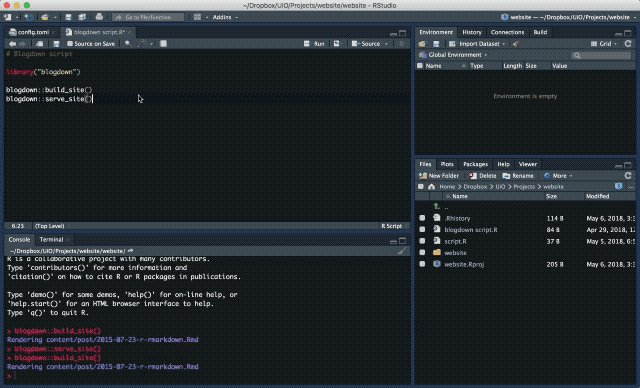Viewport: 640px width, 388px height.
Task: Click the go to project directory icon in Files
Action: [619, 186]
